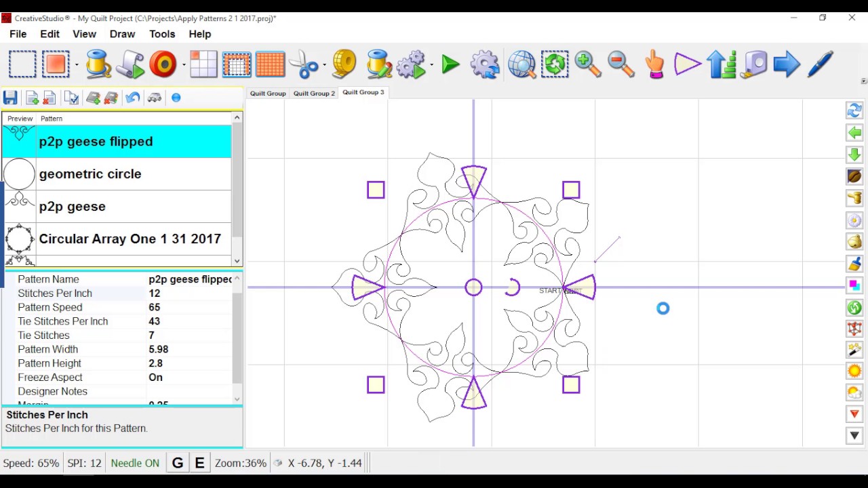Open dropdown arrow beside bullseye icon
Image resolution: width=868 pixels, height=488 pixels.
click(184, 66)
